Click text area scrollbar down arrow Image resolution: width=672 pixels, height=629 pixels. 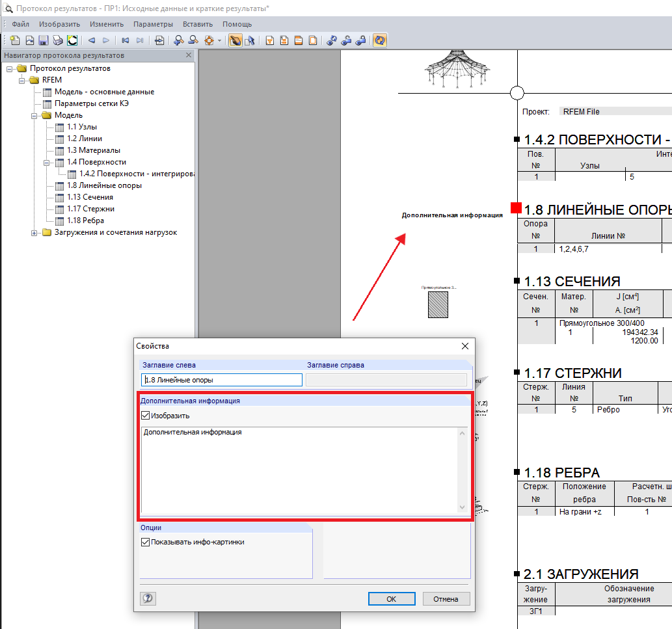click(463, 507)
